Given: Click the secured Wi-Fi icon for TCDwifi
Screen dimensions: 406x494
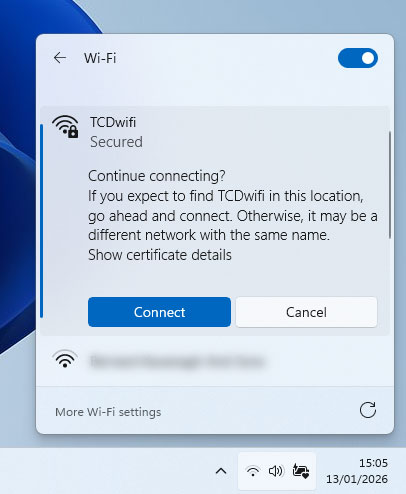Looking at the screenshot, I should tap(65, 127).
